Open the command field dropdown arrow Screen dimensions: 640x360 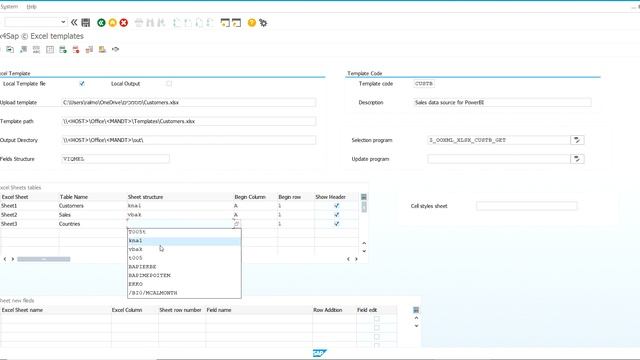(x=63, y=22)
